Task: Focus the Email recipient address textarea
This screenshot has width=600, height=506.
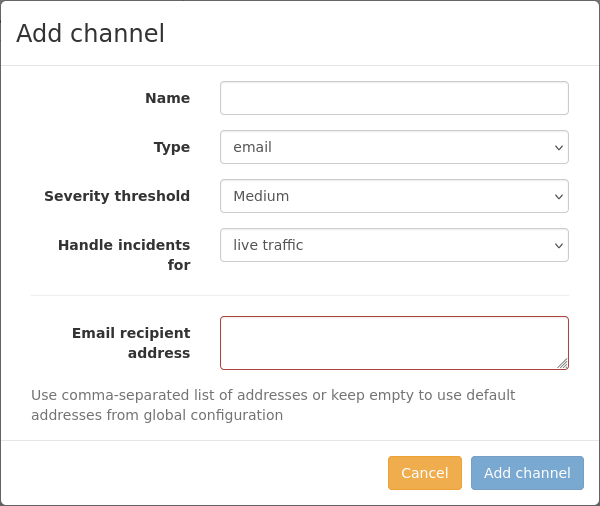Action: click(x=394, y=343)
